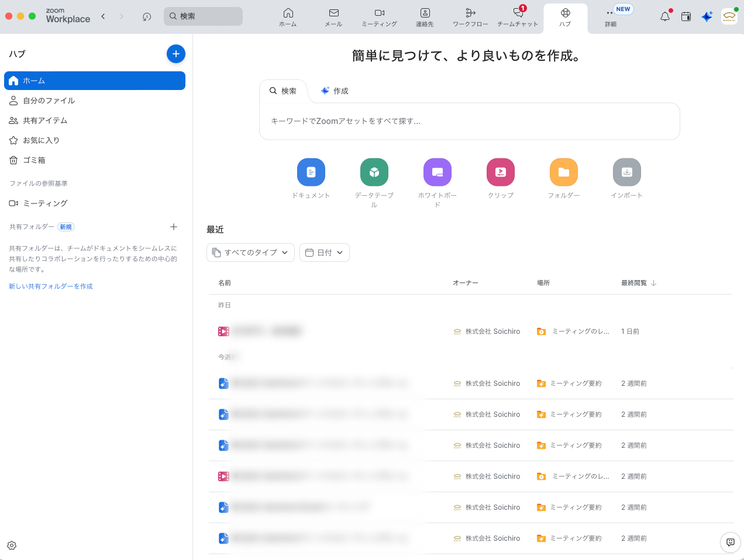Create a new ドキュメント asset
The width and height of the screenshot is (744, 560).
point(311,172)
